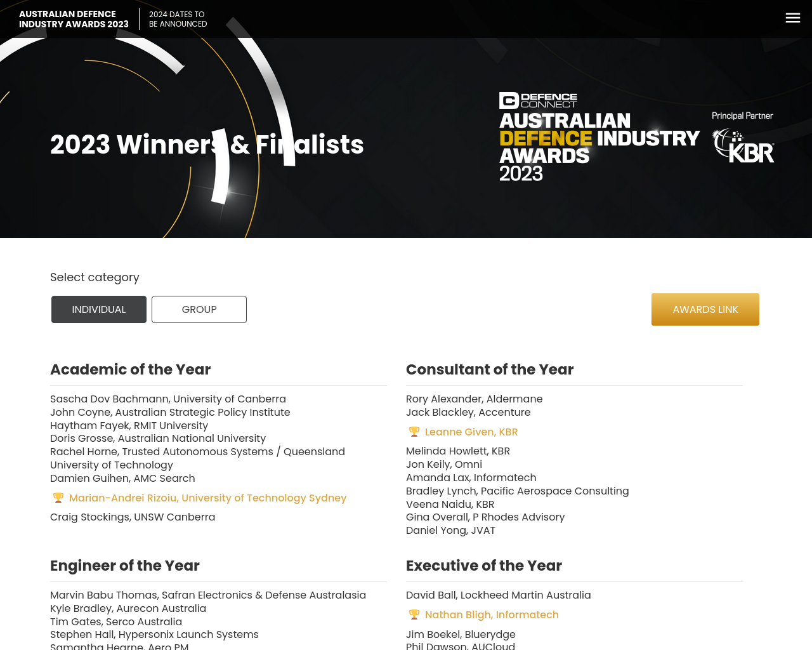This screenshot has height=650, width=812.
Task: Select Bradley Lynch, Pacific Aerospace Consulting
Action: coord(518,491)
